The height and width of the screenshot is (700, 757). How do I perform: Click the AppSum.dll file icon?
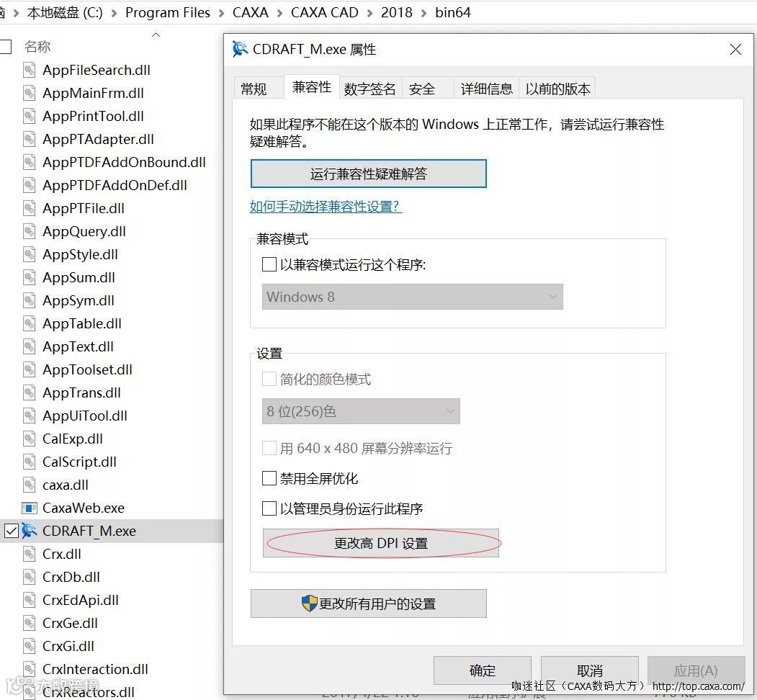[30, 277]
